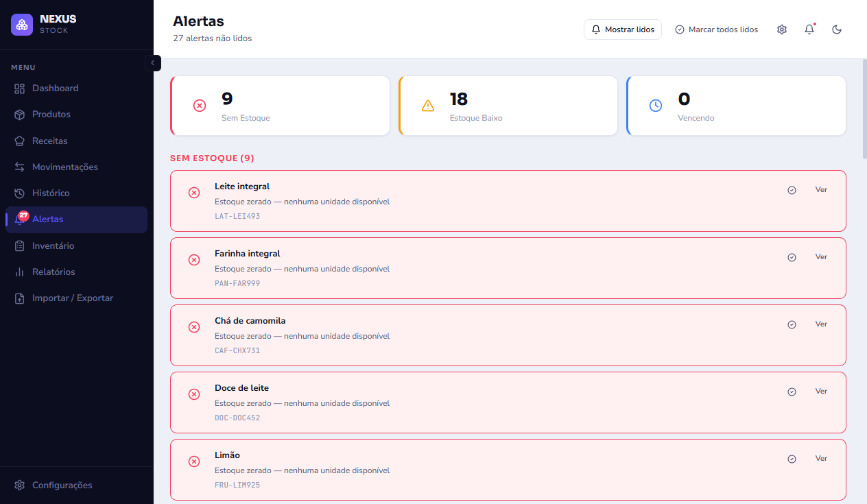This screenshot has height=504, width=867.
Task: Click the page's vertical scrollbar
Action: (864, 109)
